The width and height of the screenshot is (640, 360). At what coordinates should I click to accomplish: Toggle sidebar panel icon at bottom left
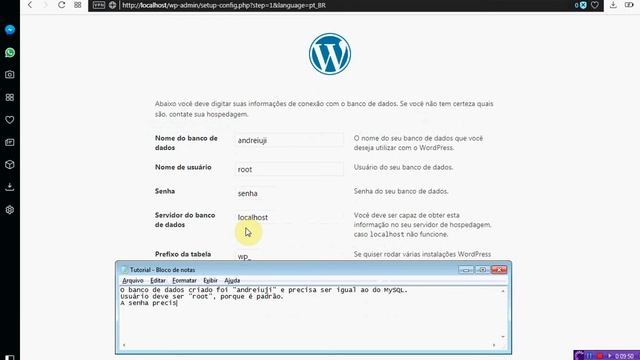[10, 358]
